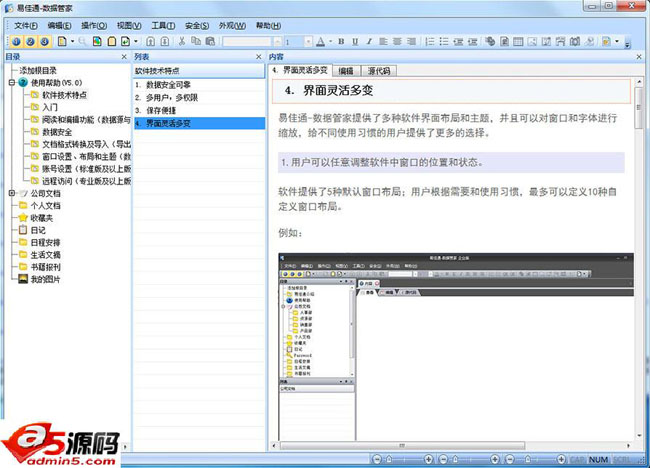650x468 pixels.
Task: Open the dropdown arrow beside the yellow document icon at toolbar end
Action: [x=617, y=41]
